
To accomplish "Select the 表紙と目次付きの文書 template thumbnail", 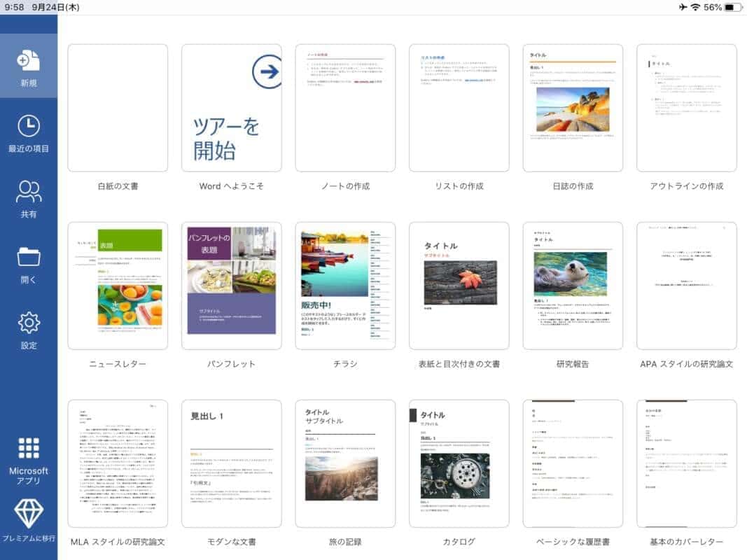I will point(459,286).
